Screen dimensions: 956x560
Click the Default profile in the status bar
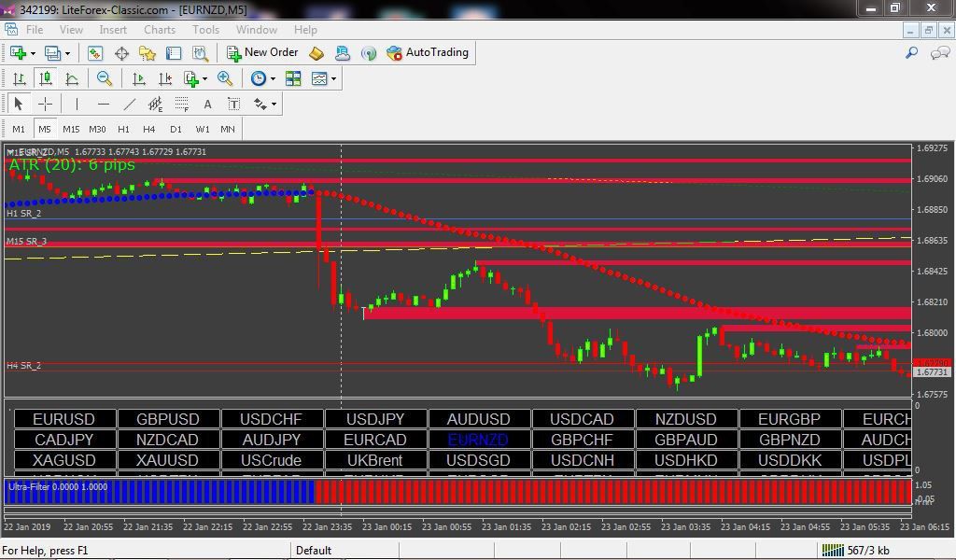(x=314, y=551)
